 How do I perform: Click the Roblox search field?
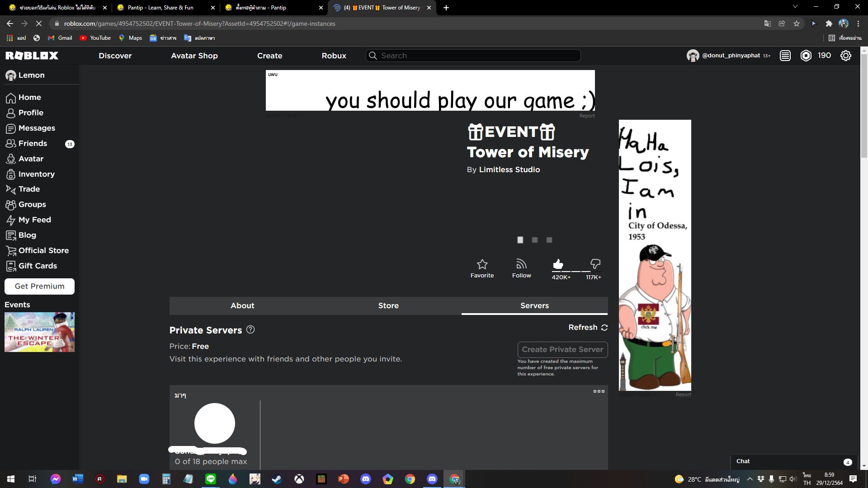[473, 56]
